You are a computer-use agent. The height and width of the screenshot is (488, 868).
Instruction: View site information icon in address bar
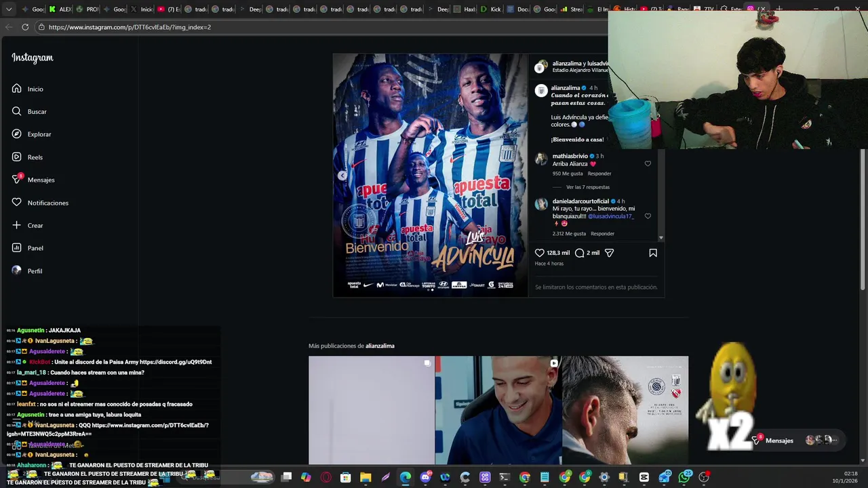[x=41, y=27]
